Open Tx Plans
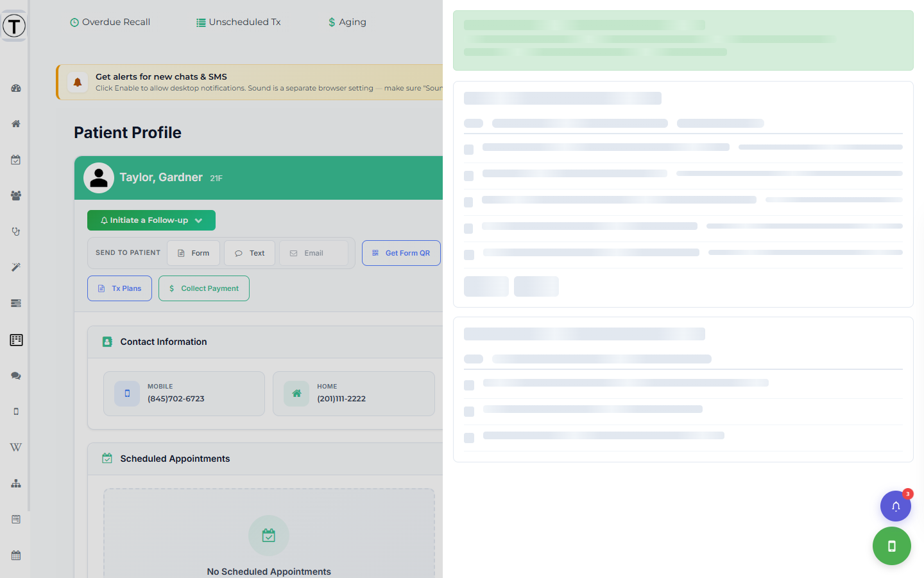This screenshot has width=924, height=578. 120,288
